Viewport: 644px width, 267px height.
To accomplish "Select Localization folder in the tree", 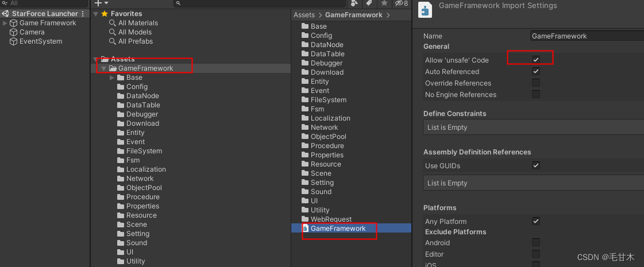I will pyautogui.click(x=146, y=169).
